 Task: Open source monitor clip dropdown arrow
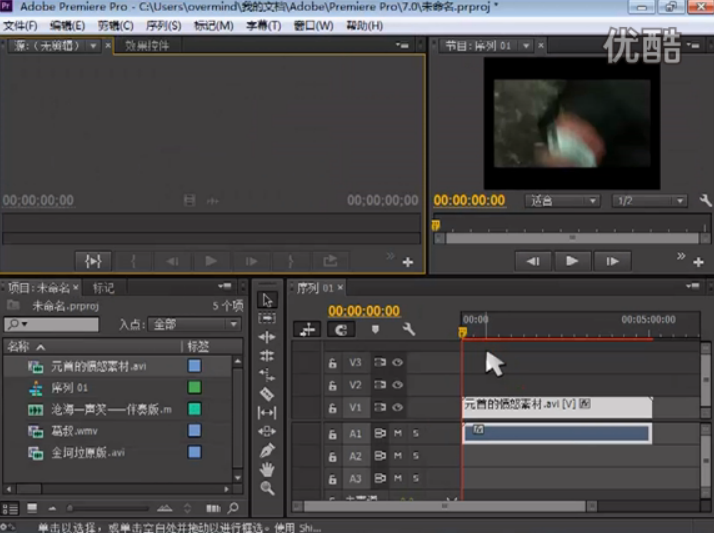tap(93, 46)
